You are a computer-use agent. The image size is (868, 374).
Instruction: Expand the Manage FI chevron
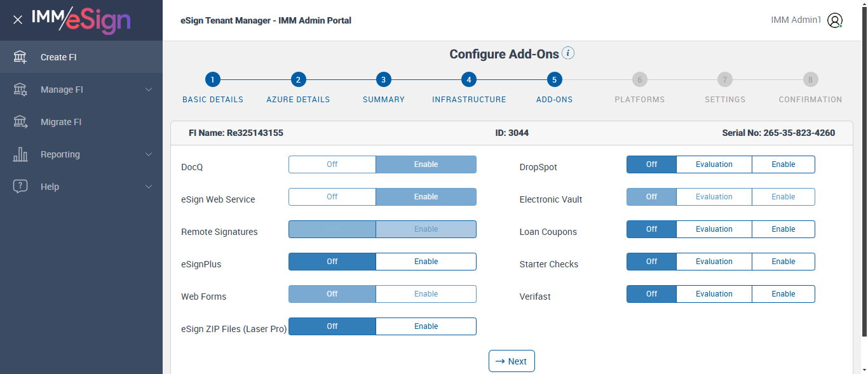click(x=149, y=90)
